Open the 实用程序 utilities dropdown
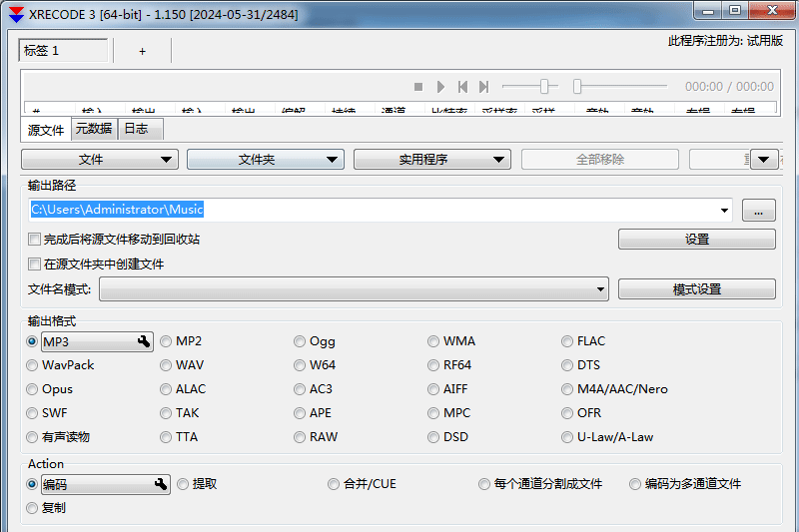Image resolution: width=799 pixels, height=532 pixels. [432, 160]
